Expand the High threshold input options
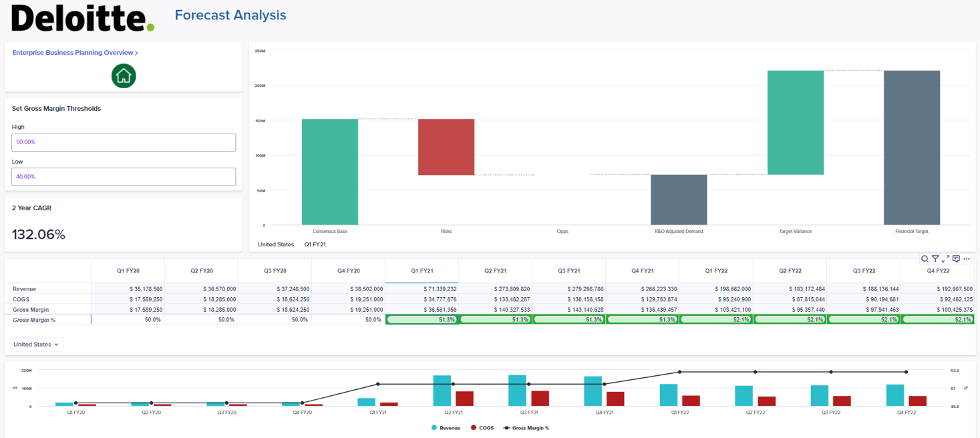The height and width of the screenshot is (438, 980). tap(124, 142)
